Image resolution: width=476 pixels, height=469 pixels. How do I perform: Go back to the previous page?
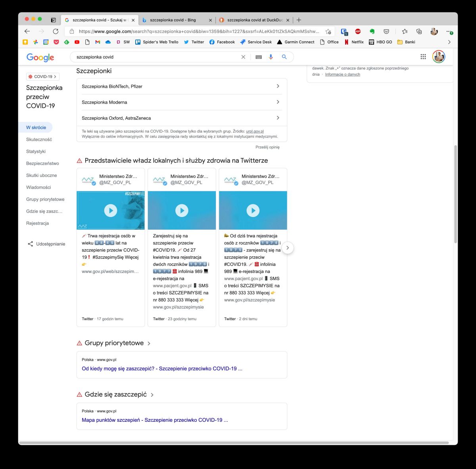coord(27,31)
